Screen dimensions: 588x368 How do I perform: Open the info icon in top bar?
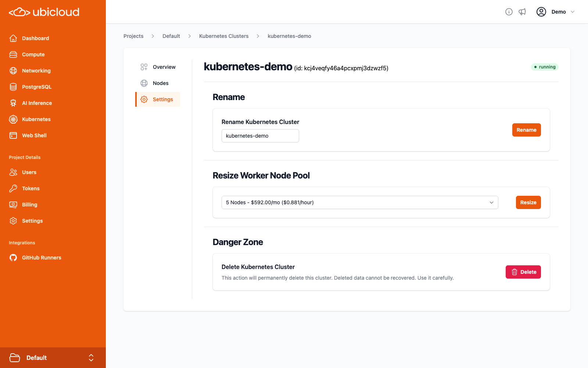[509, 11]
